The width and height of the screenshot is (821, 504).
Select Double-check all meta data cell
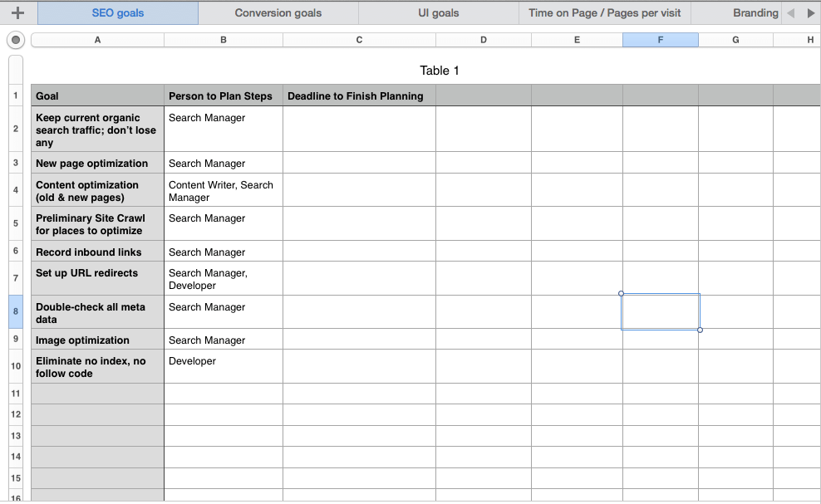point(97,312)
